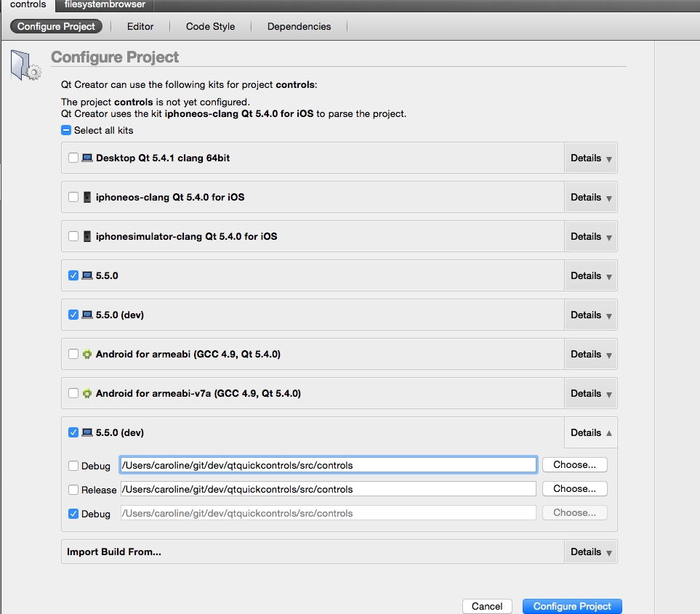This screenshot has width=700, height=614.
Task: Click the Cancel button
Action: pyautogui.click(x=487, y=606)
